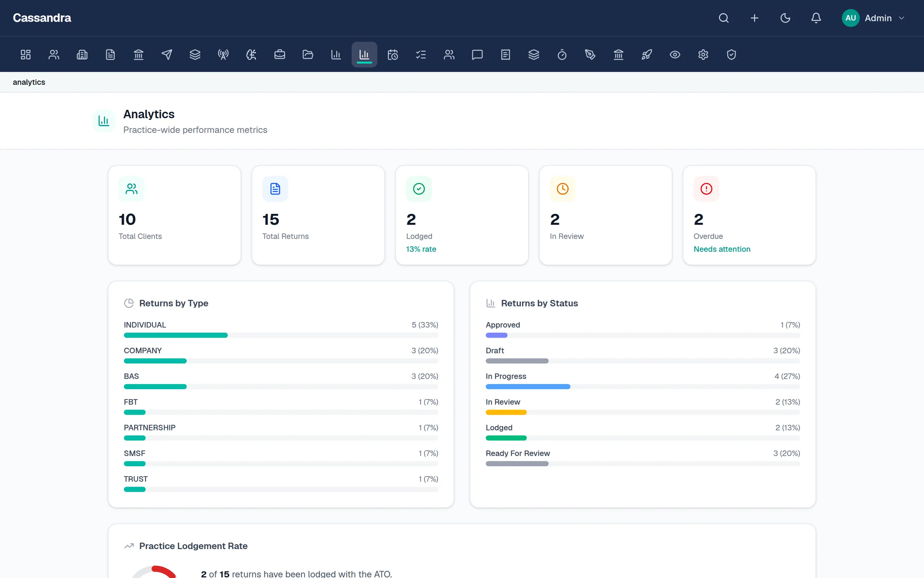Click the Approved status label
The image size is (924, 578).
(x=503, y=325)
